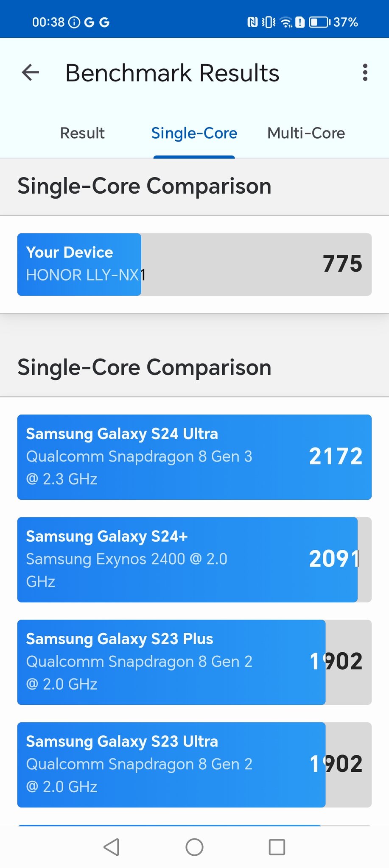Tap the Android home circle button
Viewport: 389px width, 868px height.
(x=194, y=847)
